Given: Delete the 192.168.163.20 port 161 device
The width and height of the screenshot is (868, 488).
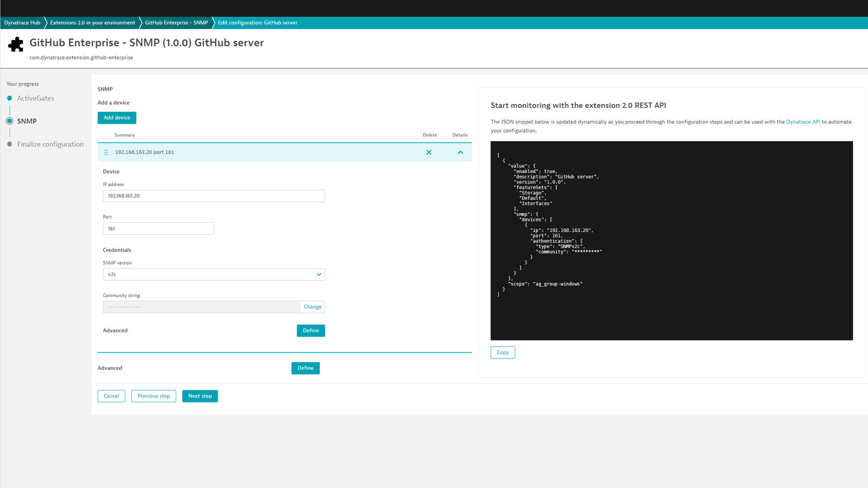Looking at the screenshot, I should click(x=429, y=152).
